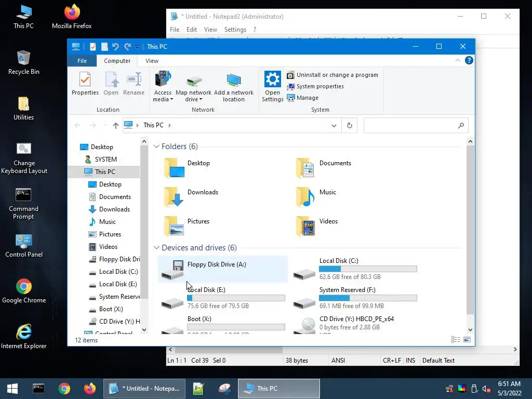Select CD Drive (Y:) HBCD_PE_x64
Image resolution: width=532 pixels, height=399 pixels.
(355, 325)
